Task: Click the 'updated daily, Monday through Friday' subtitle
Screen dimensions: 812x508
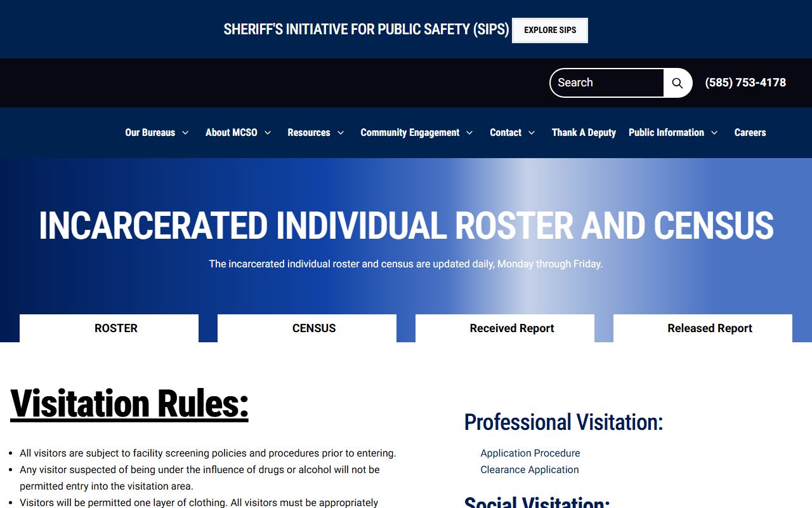Action: tap(406, 264)
